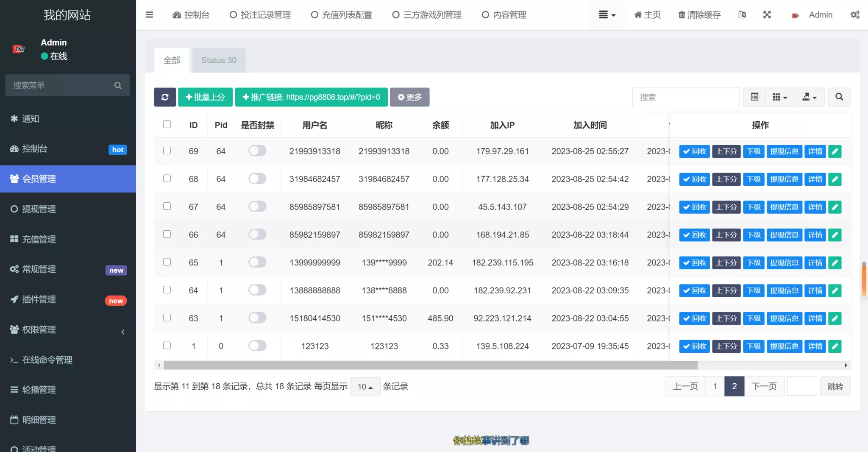Image resolution: width=868 pixels, height=452 pixels.
Task: Click the edit pencil icon for user ID 69
Action: (x=835, y=151)
